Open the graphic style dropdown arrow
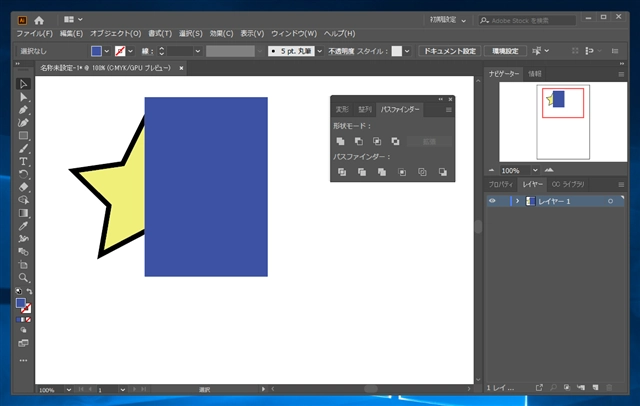 coord(407,51)
